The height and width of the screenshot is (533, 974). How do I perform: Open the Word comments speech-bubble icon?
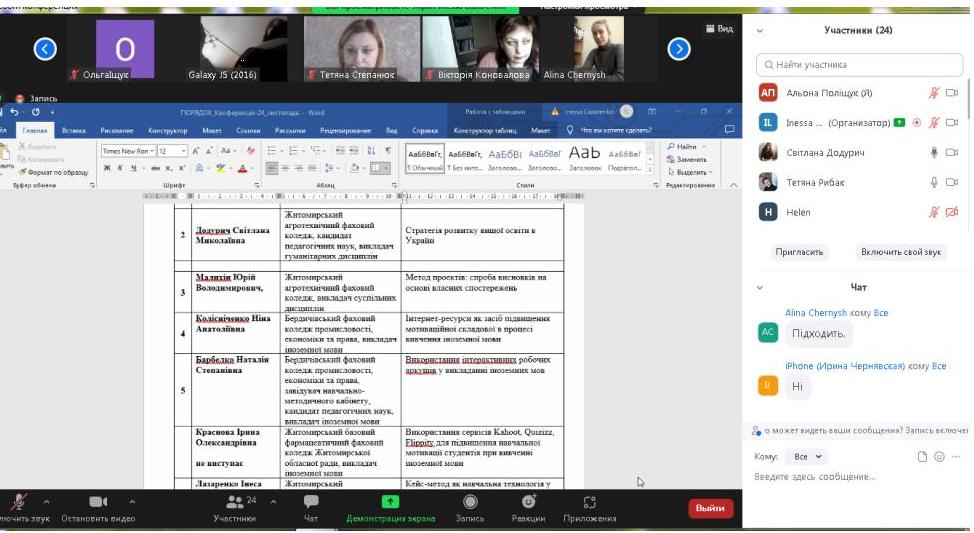[x=729, y=129]
